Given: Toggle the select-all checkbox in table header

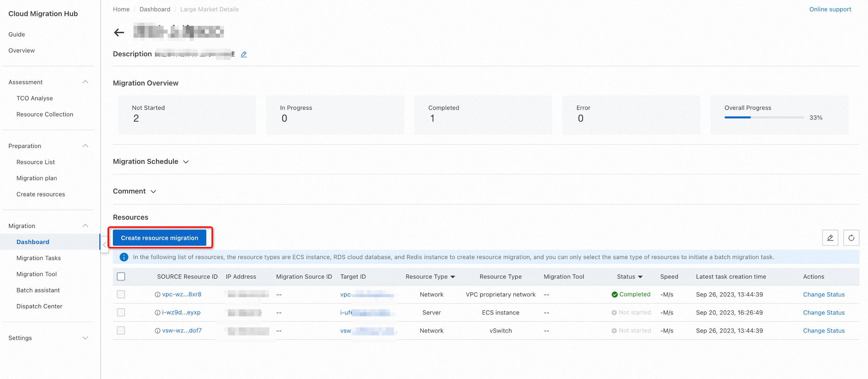Looking at the screenshot, I should [121, 277].
